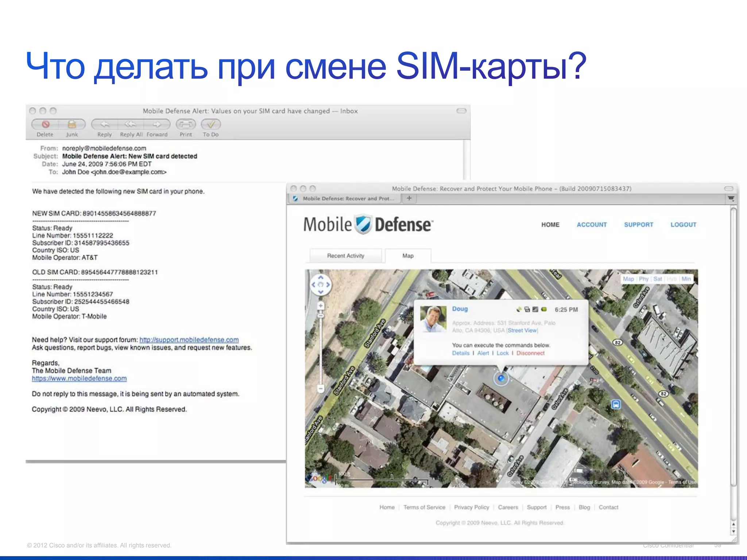Screen dimensions: 747x560
Task: Mark email with To Do checkmark
Action: click(x=211, y=124)
